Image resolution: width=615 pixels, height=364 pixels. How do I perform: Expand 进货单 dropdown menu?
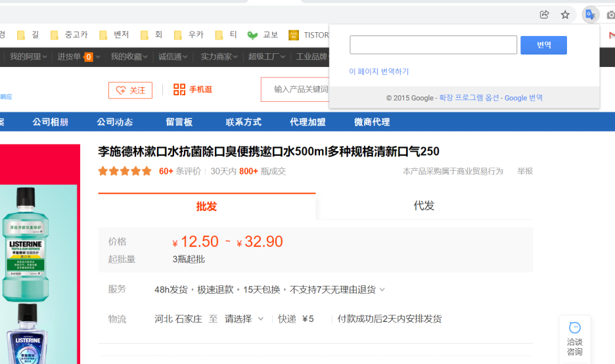[x=78, y=57]
